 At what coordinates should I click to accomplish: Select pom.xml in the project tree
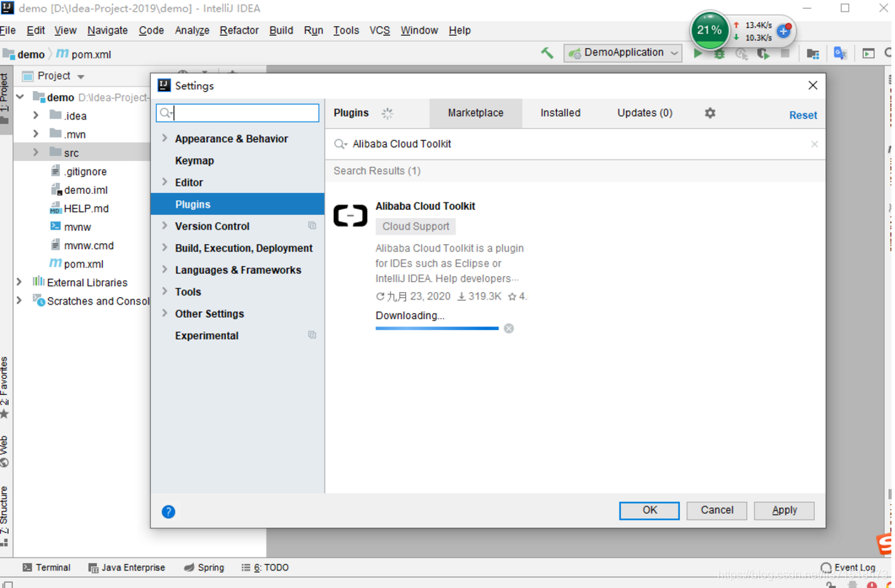pos(77,264)
